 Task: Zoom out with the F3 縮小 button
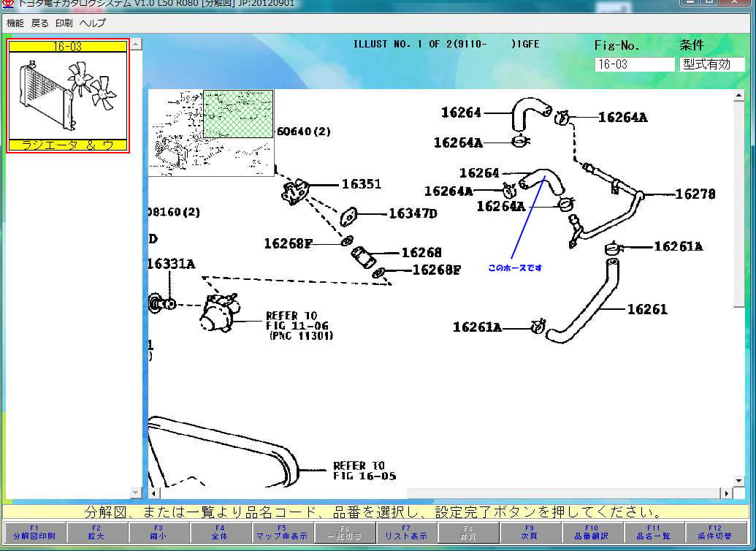click(x=158, y=532)
